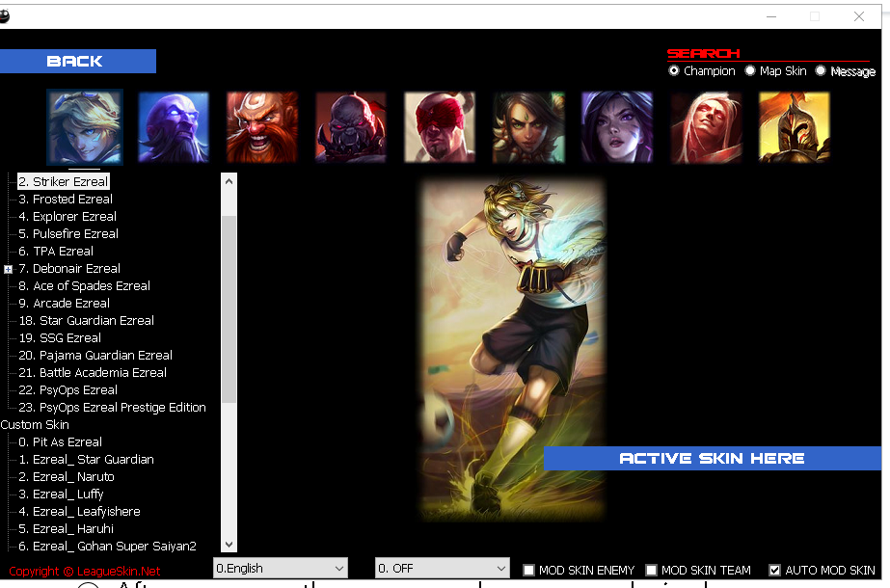Click the Striker Ezreal splash art preview
Image resolution: width=890 pixels, height=588 pixels.
pyautogui.click(x=513, y=350)
